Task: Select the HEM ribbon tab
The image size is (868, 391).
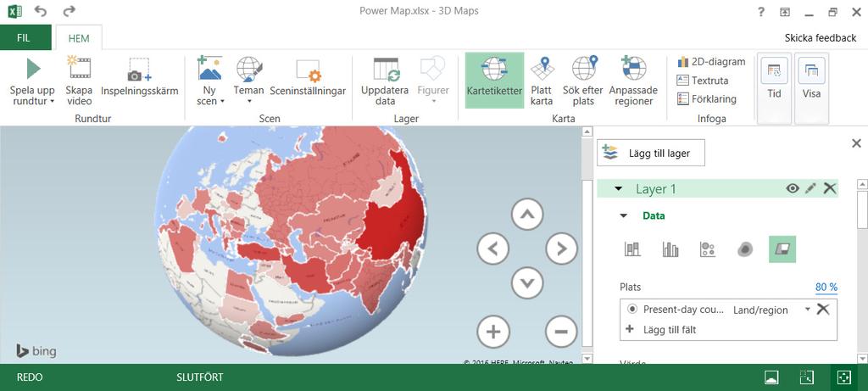Action: coord(79,38)
